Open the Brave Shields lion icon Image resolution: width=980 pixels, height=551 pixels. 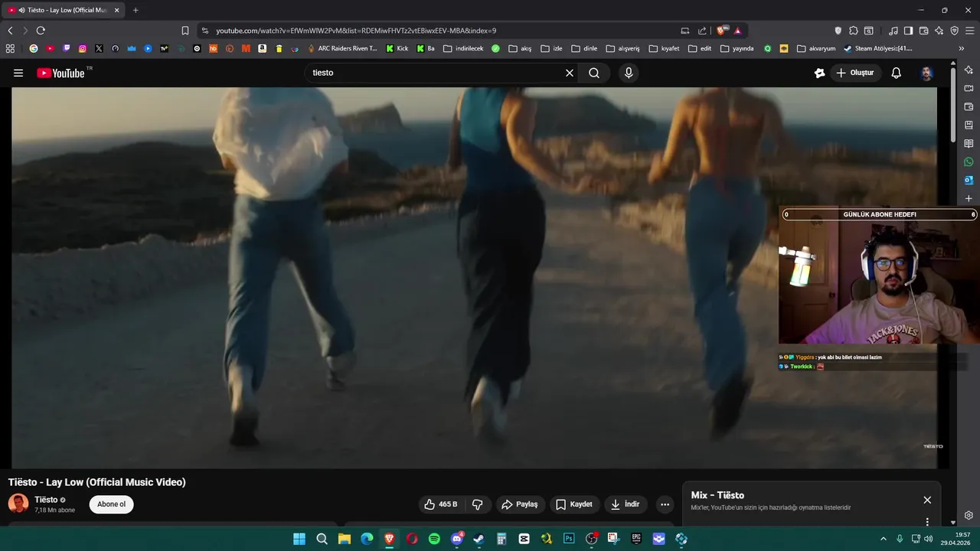pos(721,31)
